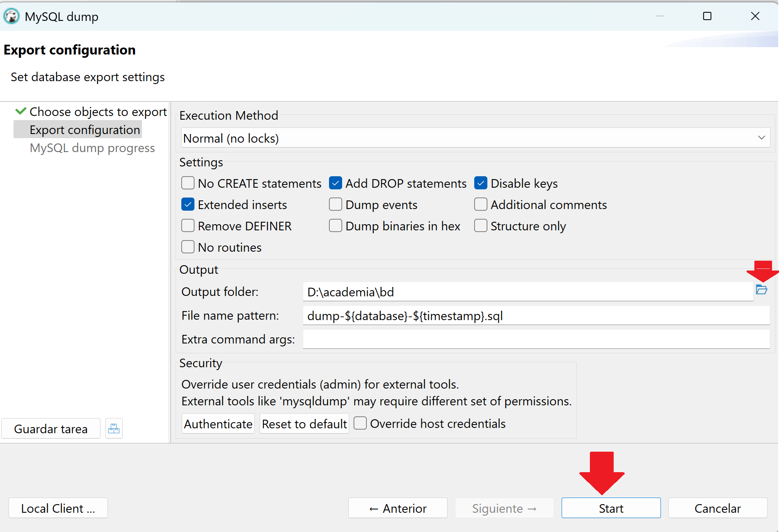This screenshot has width=779, height=532.
Task: Select MySQL dump progress step
Action: [92, 148]
